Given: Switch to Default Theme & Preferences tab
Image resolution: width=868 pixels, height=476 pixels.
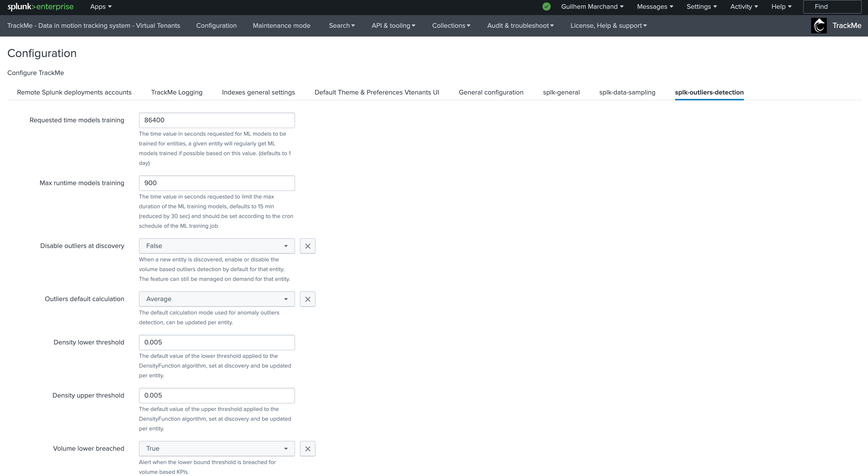Looking at the screenshot, I should click(x=377, y=93).
